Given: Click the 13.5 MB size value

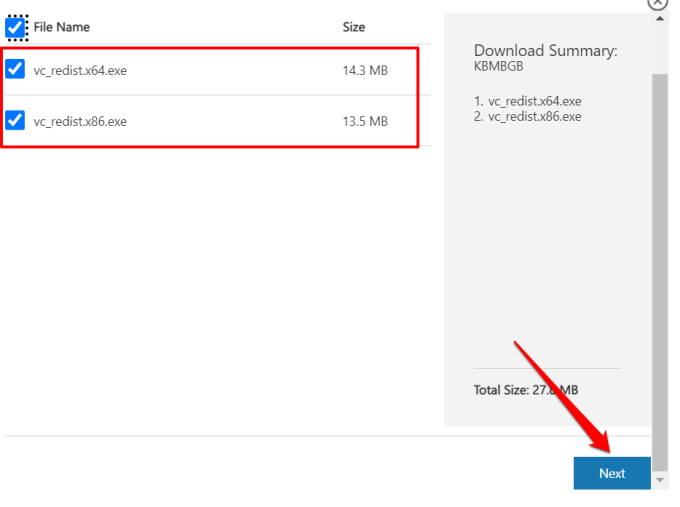Looking at the screenshot, I should [364, 122].
